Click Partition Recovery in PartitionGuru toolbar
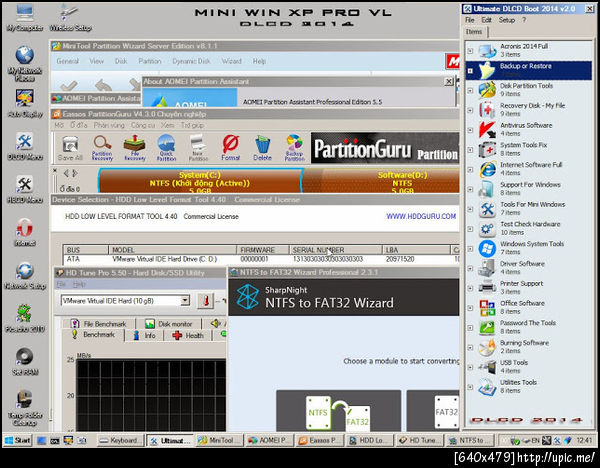Image resolution: width=600 pixels, height=468 pixels. (102, 148)
